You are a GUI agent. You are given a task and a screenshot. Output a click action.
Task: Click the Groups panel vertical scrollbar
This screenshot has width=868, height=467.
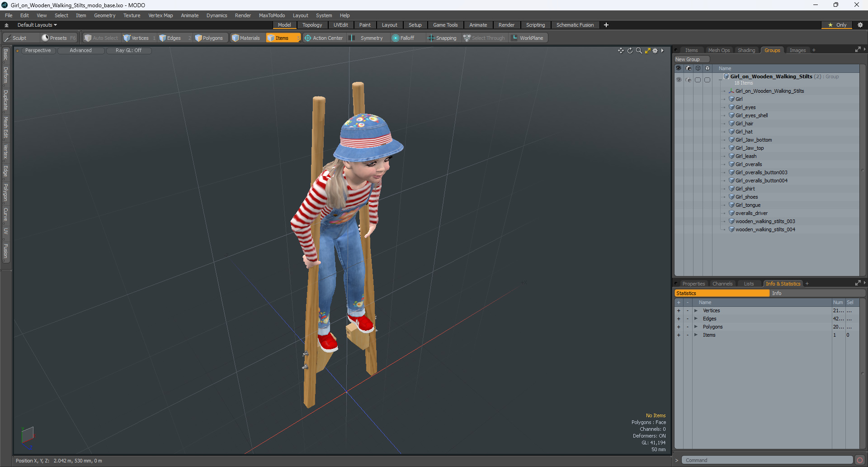[x=862, y=170]
